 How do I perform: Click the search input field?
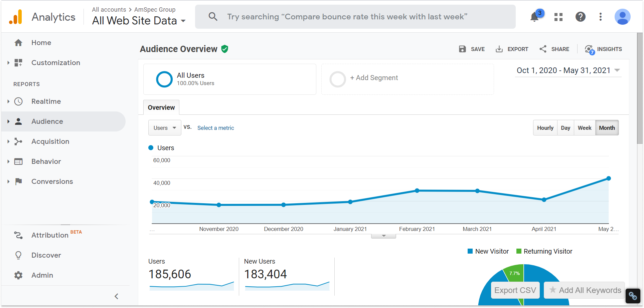point(355,17)
